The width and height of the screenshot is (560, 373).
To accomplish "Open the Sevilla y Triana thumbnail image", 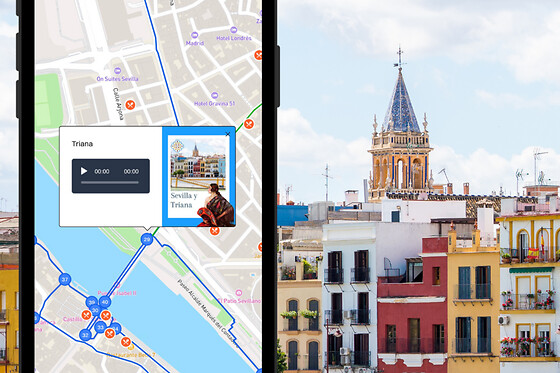I will click(199, 176).
